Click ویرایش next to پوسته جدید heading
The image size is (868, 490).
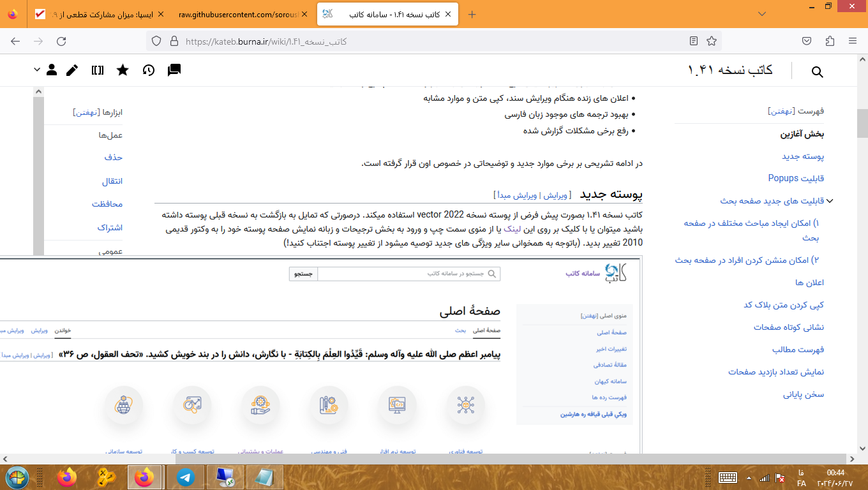(x=555, y=195)
